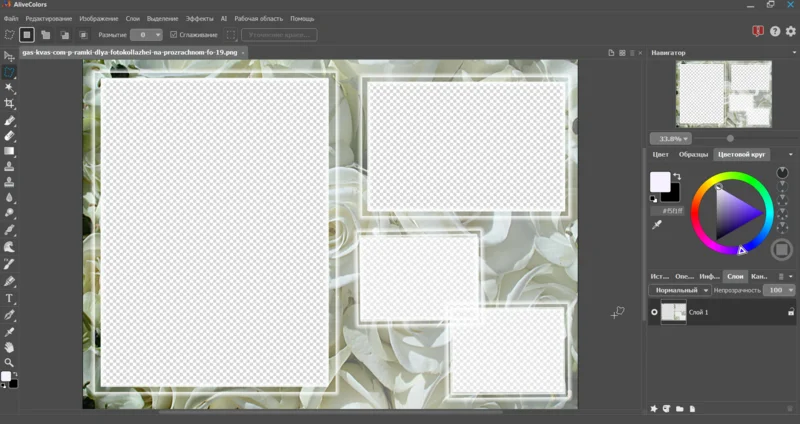The image size is (800, 424).
Task: Click the foreground color swatch in Color panel
Action: pyautogui.click(x=660, y=181)
